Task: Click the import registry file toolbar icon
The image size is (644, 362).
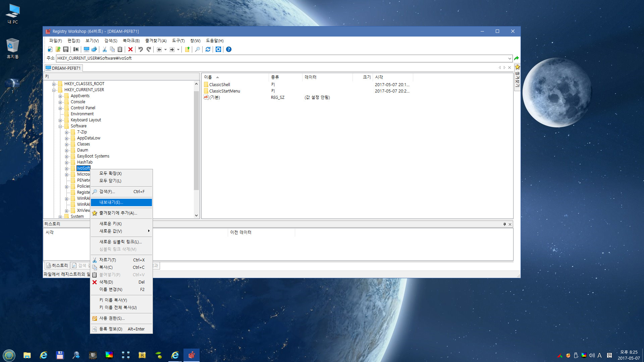Action: (x=50, y=50)
